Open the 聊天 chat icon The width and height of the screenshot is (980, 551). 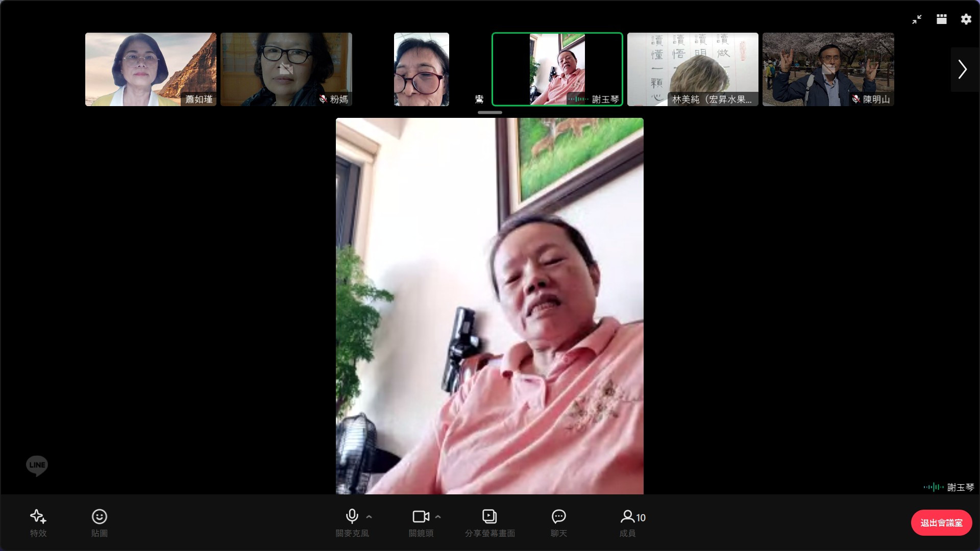(x=558, y=517)
